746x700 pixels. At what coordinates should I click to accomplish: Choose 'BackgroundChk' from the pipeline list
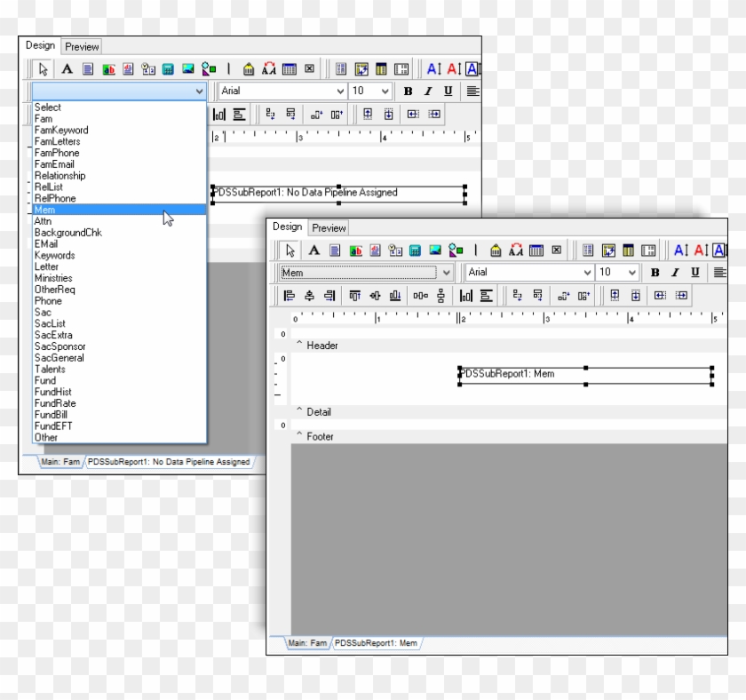click(119, 233)
